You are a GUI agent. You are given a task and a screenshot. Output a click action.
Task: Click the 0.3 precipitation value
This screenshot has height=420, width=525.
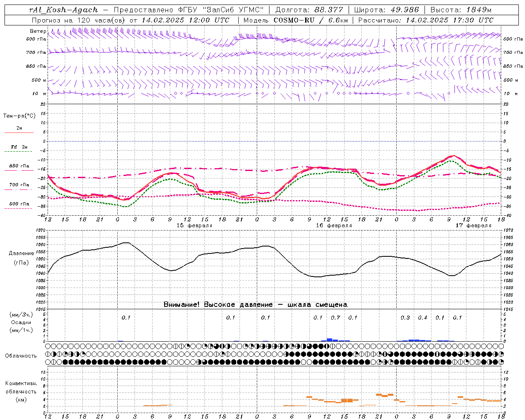click(x=405, y=317)
